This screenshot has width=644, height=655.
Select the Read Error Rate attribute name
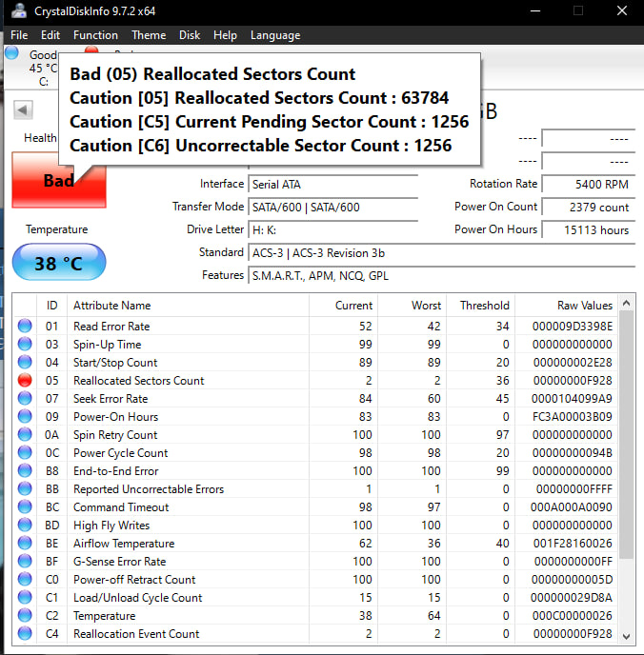click(x=111, y=327)
